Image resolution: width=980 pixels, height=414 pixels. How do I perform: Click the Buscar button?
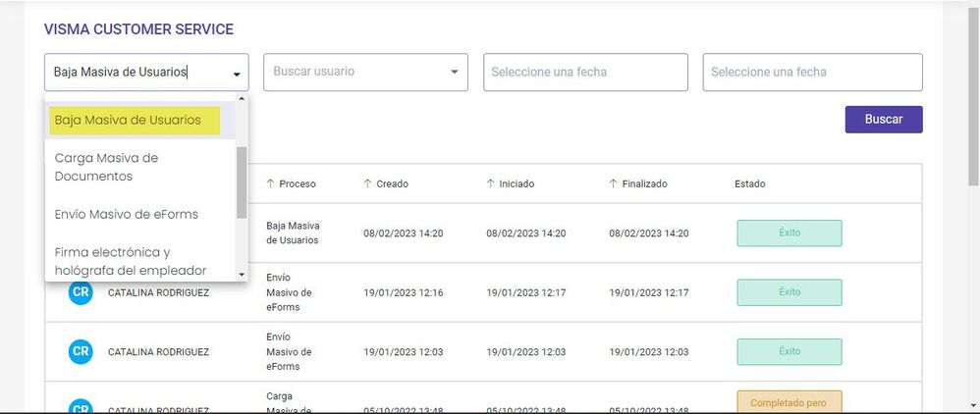(883, 120)
